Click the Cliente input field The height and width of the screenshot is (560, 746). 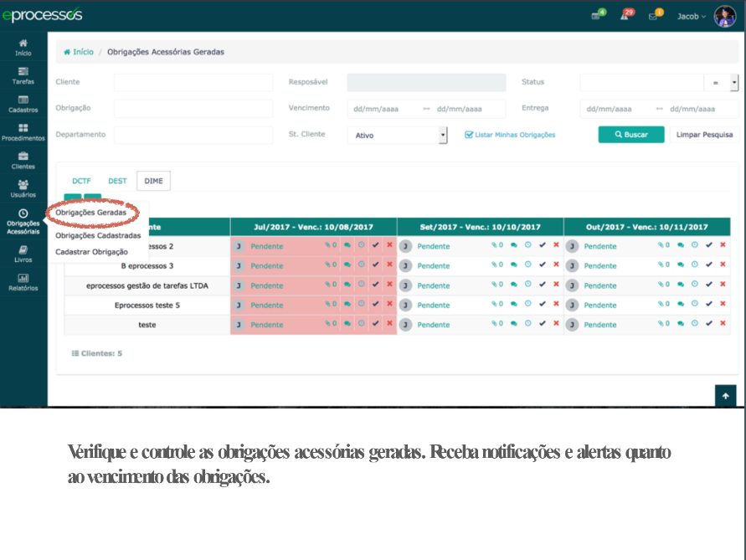coord(193,82)
